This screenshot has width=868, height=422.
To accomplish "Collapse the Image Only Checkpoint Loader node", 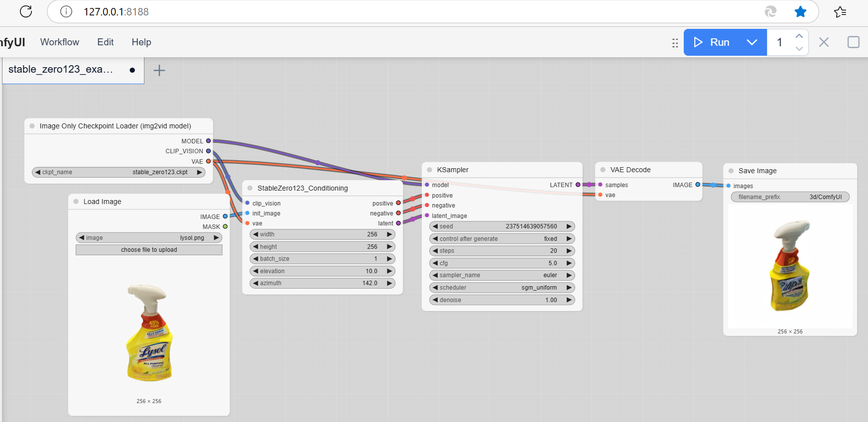I will (x=32, y=126).
